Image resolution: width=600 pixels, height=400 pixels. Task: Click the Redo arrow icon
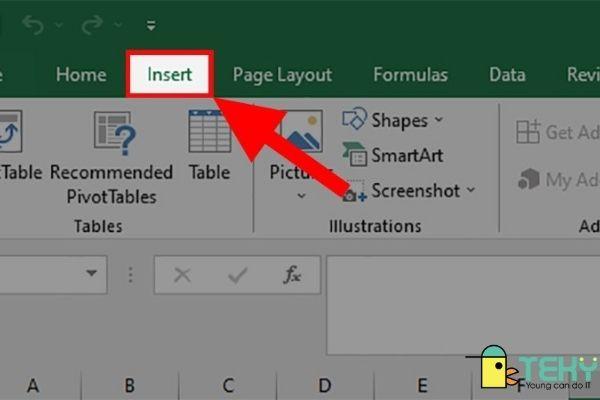(x=92, y=25)
